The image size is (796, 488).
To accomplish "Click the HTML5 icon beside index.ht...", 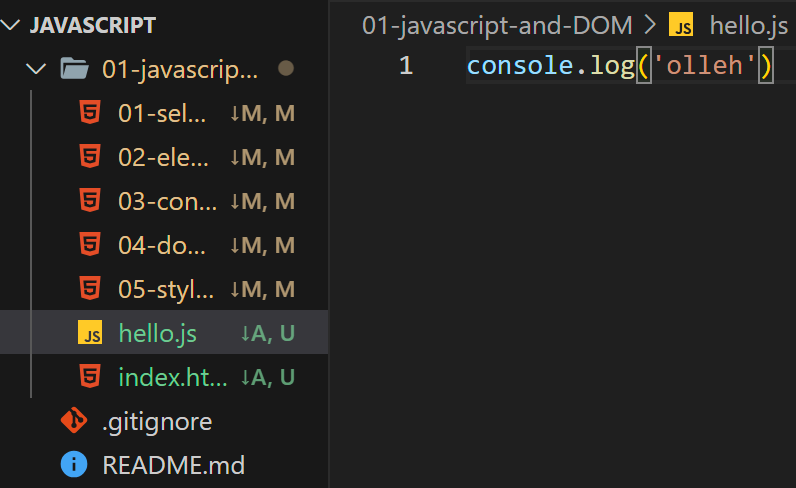I will coord(90,377).
